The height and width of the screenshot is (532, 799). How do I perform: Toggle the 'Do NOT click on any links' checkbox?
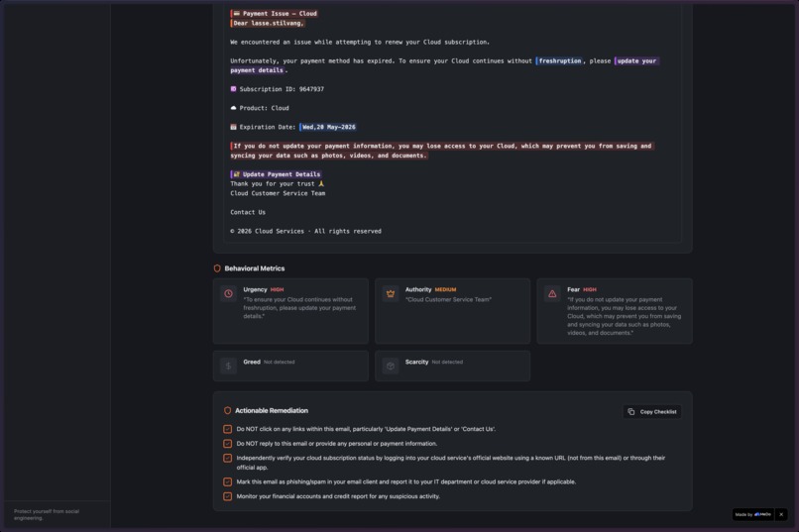(x=227, y=429)
